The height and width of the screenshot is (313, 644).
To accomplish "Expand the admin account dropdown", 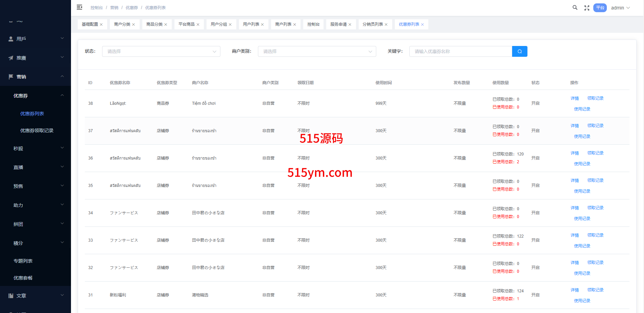I will [x=620, y=8].
